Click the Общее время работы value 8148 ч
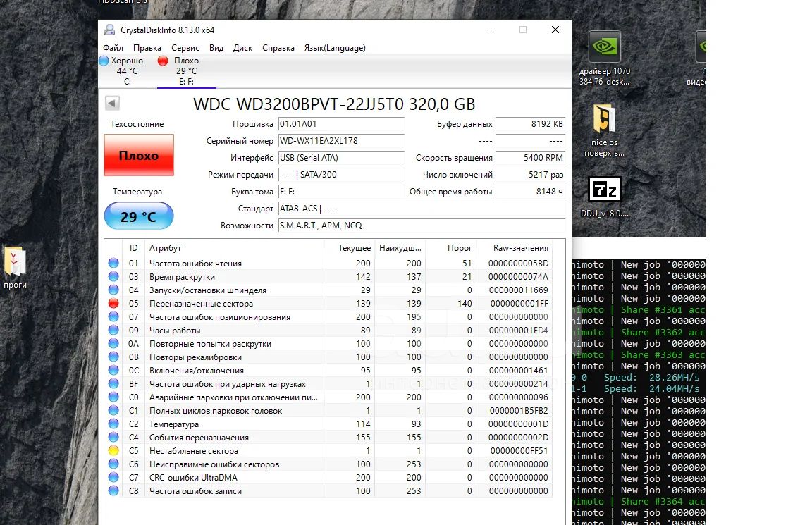This screenshot has height=525, width=812. [530, 192]
